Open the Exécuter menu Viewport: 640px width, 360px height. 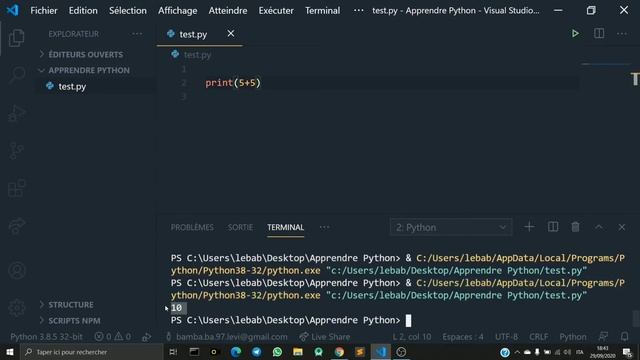pyautogui.click(x=276, y=11)
